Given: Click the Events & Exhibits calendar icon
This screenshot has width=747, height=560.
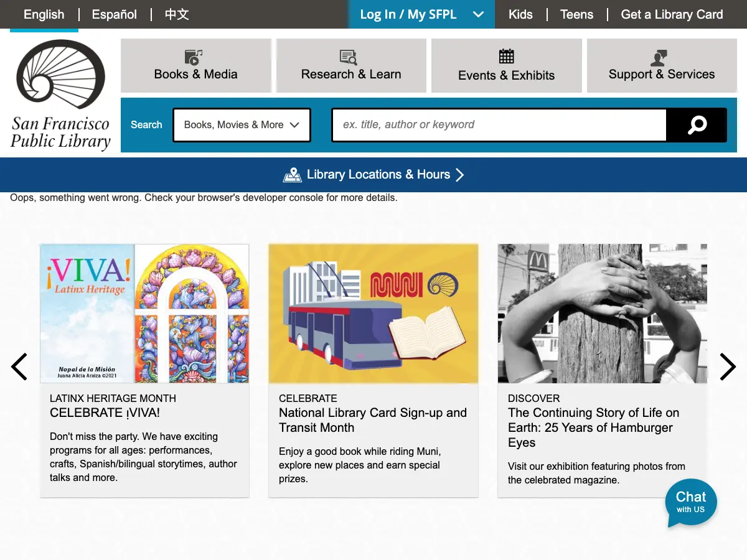Looking at the screenshot, I should 507,56.
